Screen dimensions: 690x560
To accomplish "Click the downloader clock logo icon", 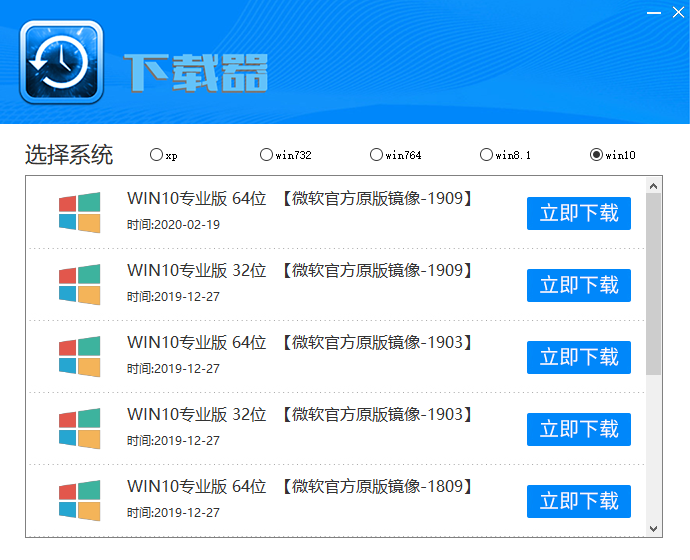I will pyautogui.click(x=60, y=62).
